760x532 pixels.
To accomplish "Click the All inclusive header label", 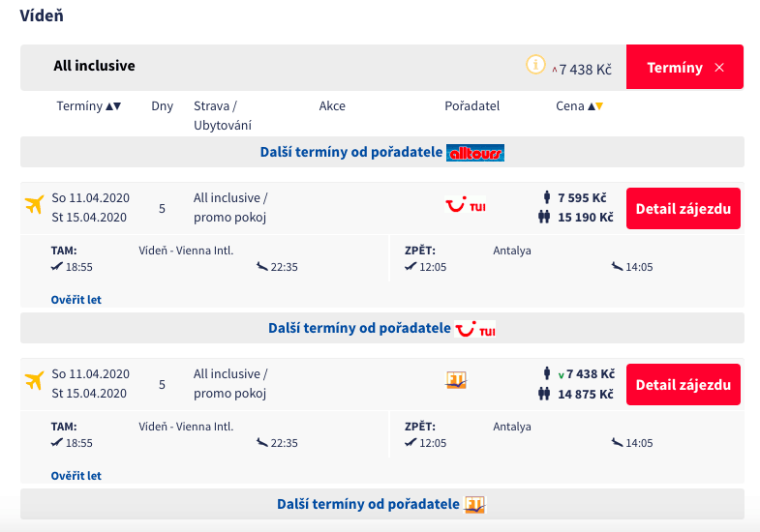I will [x=94, y=67].
